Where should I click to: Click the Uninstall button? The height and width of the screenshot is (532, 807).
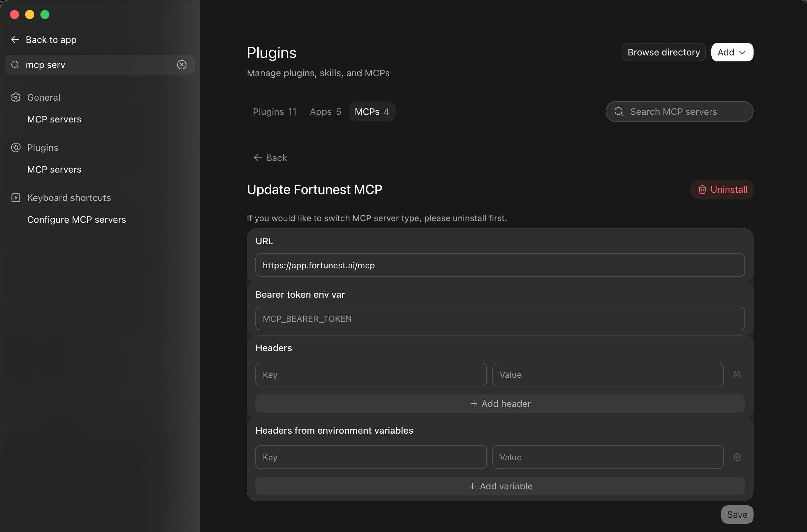[722, 190]
